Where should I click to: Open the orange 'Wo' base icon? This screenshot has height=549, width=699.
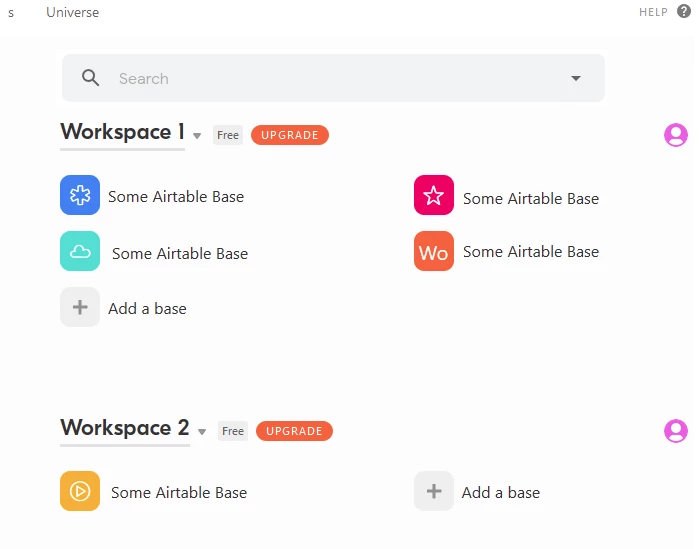point(434,251)
